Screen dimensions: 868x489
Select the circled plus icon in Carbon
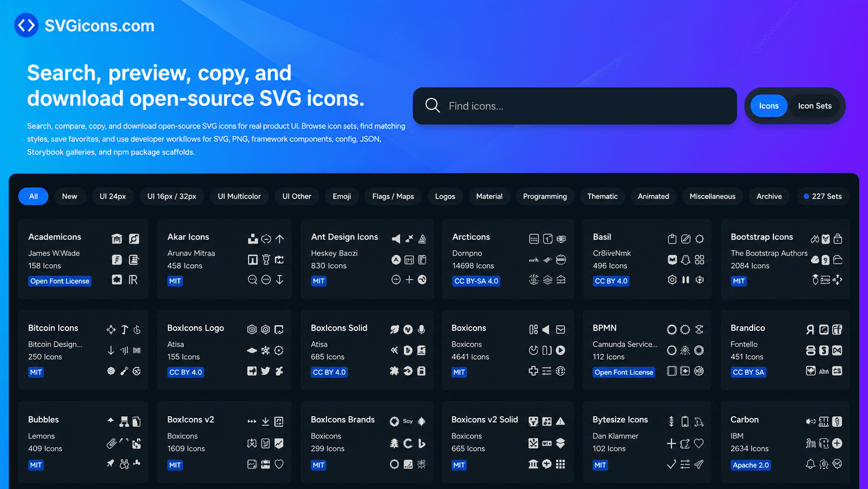(x=837, y=443)
